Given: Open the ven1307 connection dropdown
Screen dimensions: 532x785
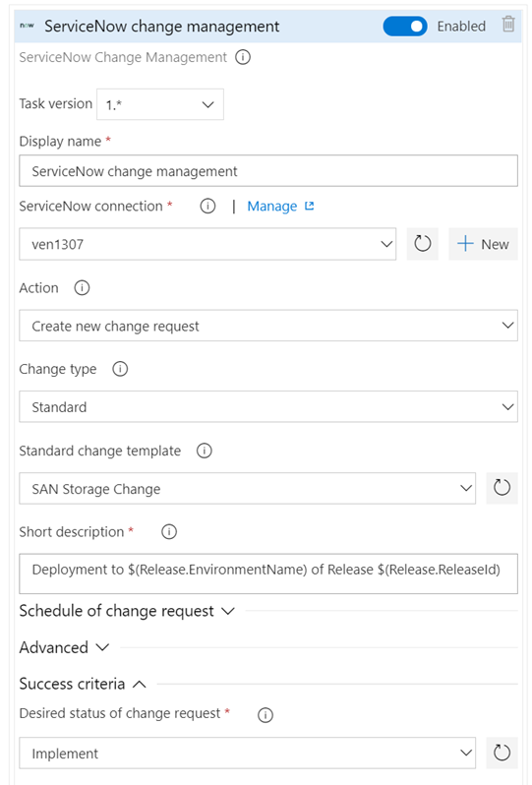Looking at the screenshot, I should (x=207, y=244).
